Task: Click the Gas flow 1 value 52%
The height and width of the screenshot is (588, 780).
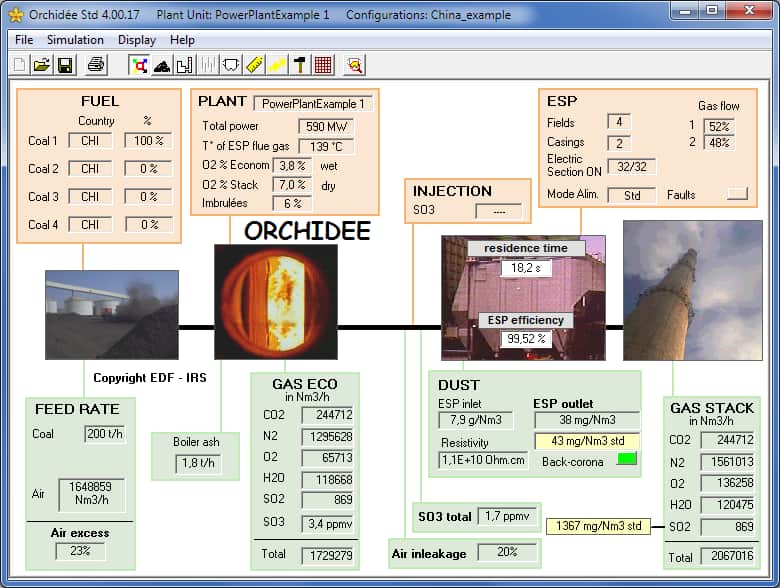Action: 719,126
